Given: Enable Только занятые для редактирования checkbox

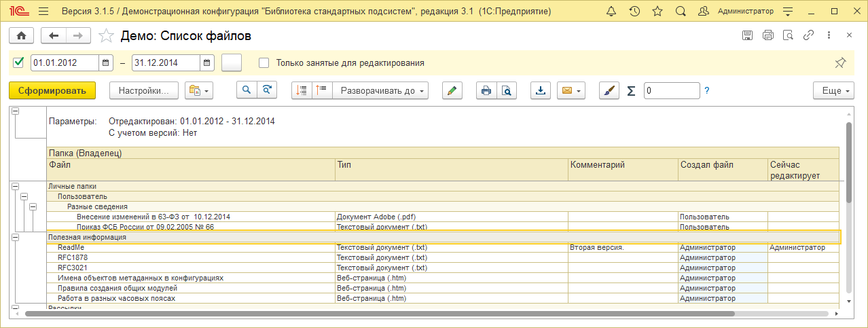Looking at the screenshot, I should click(x=264, y=62).
